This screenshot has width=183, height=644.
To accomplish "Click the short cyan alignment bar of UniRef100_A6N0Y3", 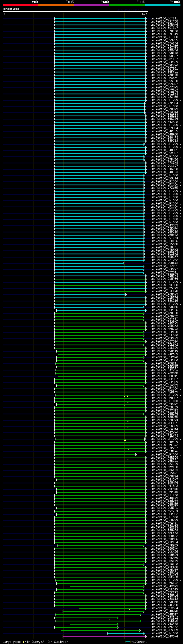I will pos(90,295).
